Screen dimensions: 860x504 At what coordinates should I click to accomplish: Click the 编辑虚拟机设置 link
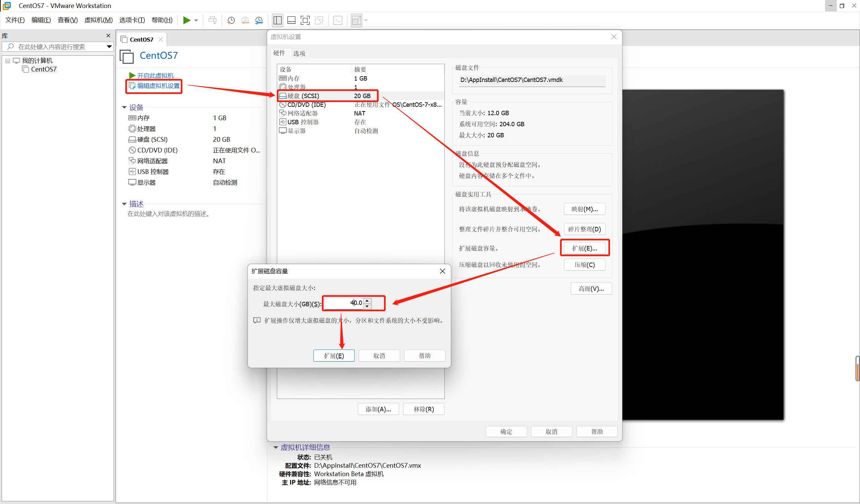158,86
